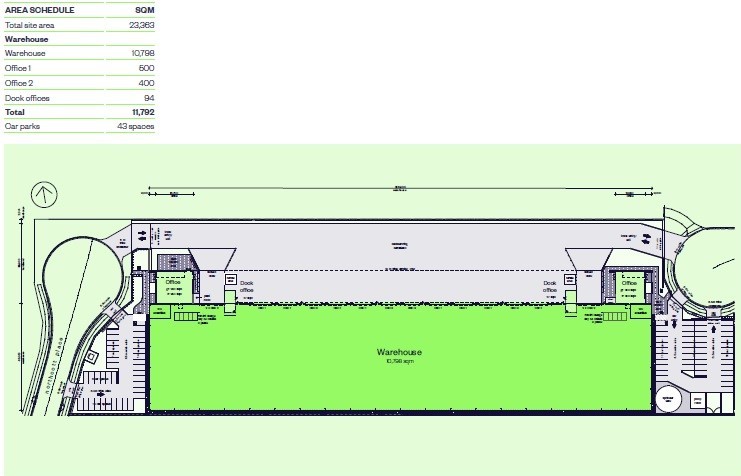Click the Warehouse label in floor plan
Image resolution: width=741 pixels, height=476 pixels.
[x=399, y=354]
